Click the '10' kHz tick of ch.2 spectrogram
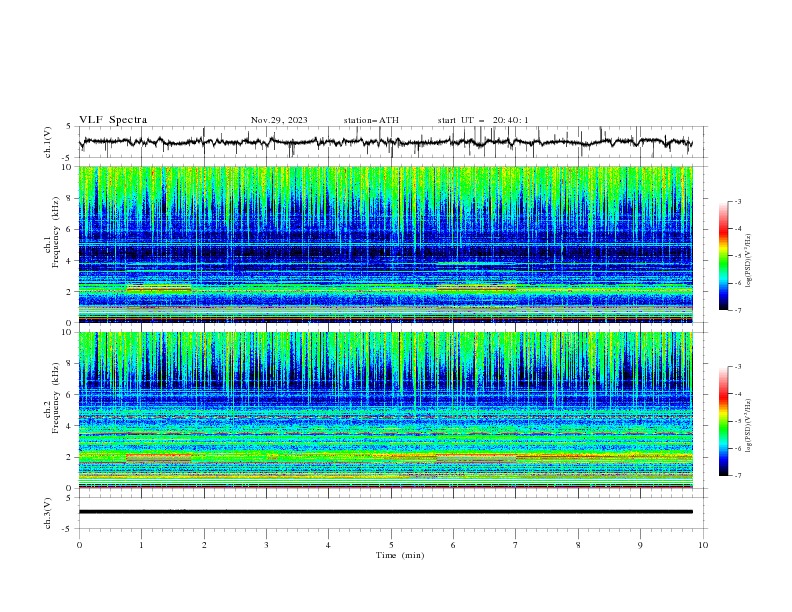Viewport: 792px width, 612px height. (x=68, y=332)
